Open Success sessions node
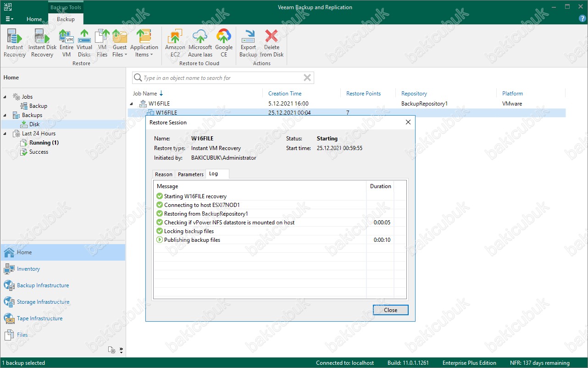The image size is (588, 368). [x=39, y=152]
